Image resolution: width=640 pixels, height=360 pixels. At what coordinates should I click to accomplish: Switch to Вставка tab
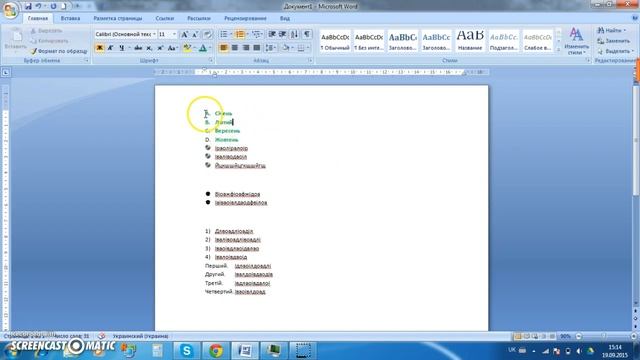70,18
